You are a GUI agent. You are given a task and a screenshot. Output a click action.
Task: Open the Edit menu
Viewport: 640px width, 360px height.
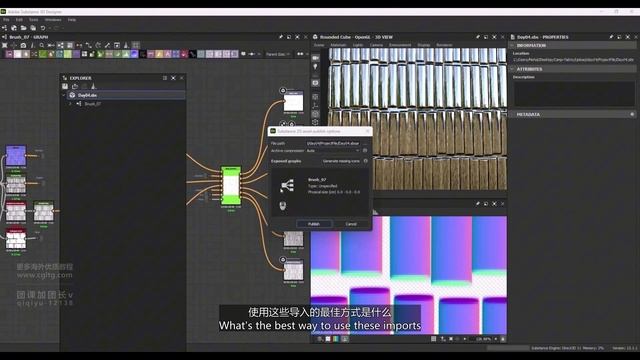[19, 20]
